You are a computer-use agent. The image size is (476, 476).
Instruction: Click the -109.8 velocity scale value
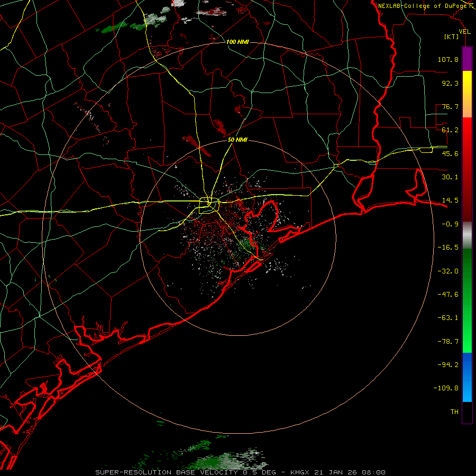point(446,388)
